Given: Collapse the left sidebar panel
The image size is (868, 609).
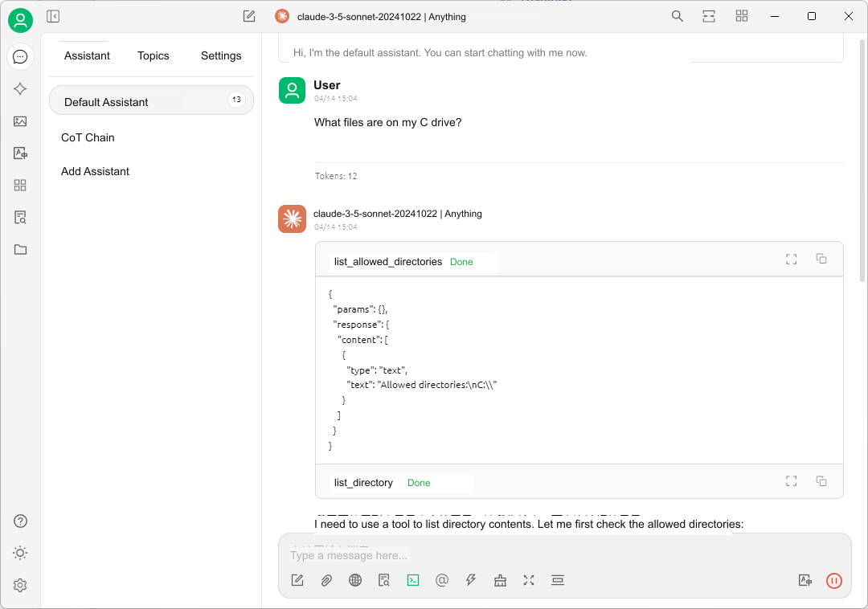Looking at the screenshot, I should point(53,17).
